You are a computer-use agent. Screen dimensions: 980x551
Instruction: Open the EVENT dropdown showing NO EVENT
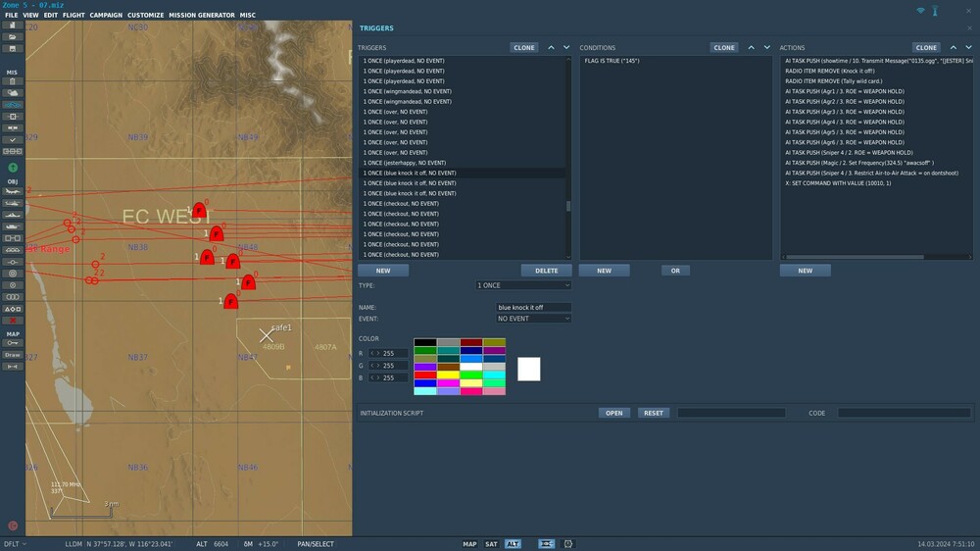click(x=533, y=319)
